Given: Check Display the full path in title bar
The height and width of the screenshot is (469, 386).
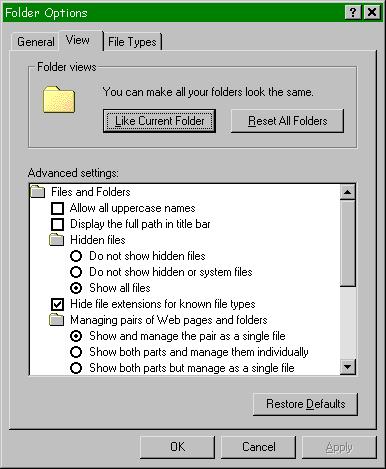Looking at the screenshot, I should click(x=57, y=224).
